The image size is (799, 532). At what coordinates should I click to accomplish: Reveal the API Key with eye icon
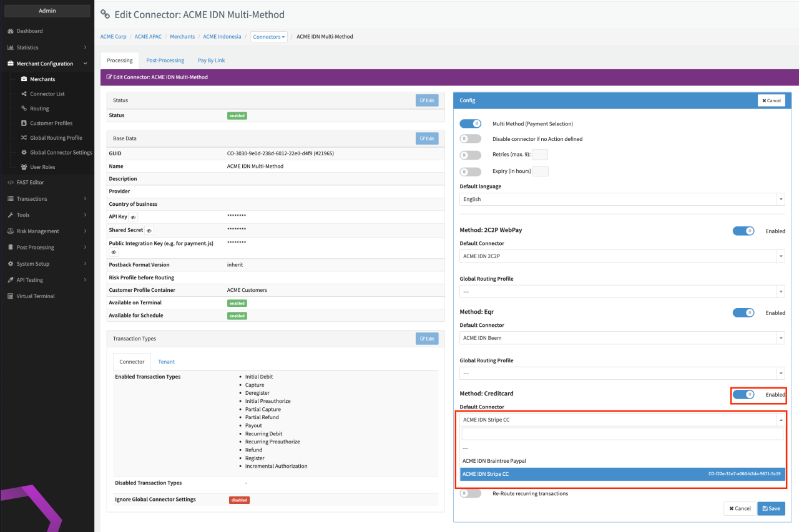134,217
